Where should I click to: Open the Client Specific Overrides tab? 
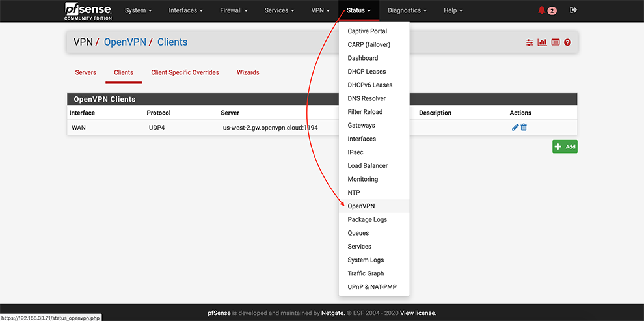pyautogui.click(x=185, y=72)
